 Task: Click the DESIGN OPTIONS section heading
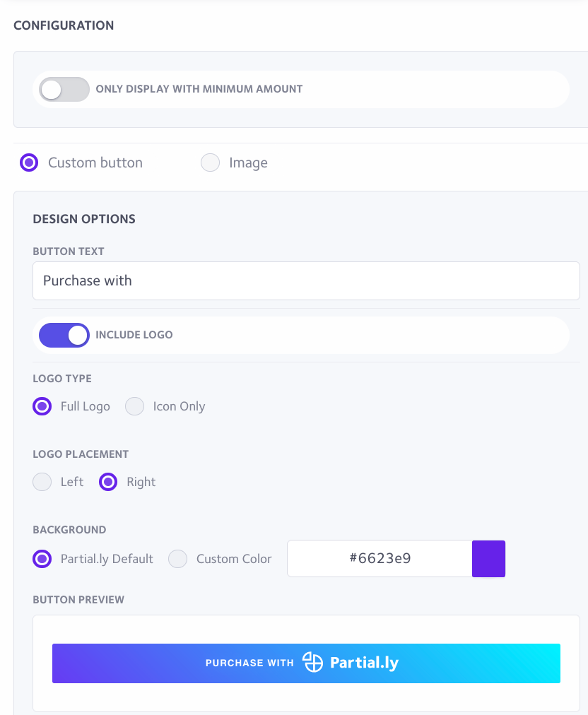click(83, 219)
